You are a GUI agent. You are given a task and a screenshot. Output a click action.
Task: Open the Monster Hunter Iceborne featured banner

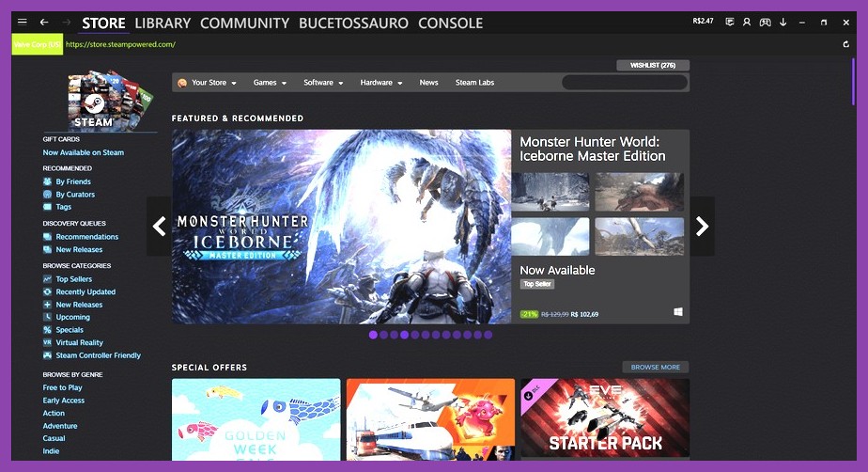(x=342, y=227)
